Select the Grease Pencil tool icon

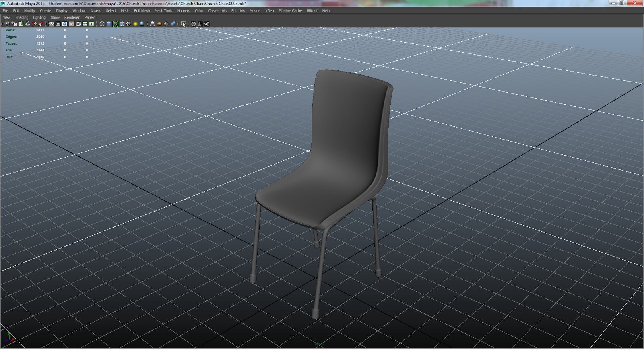[41, 24]
